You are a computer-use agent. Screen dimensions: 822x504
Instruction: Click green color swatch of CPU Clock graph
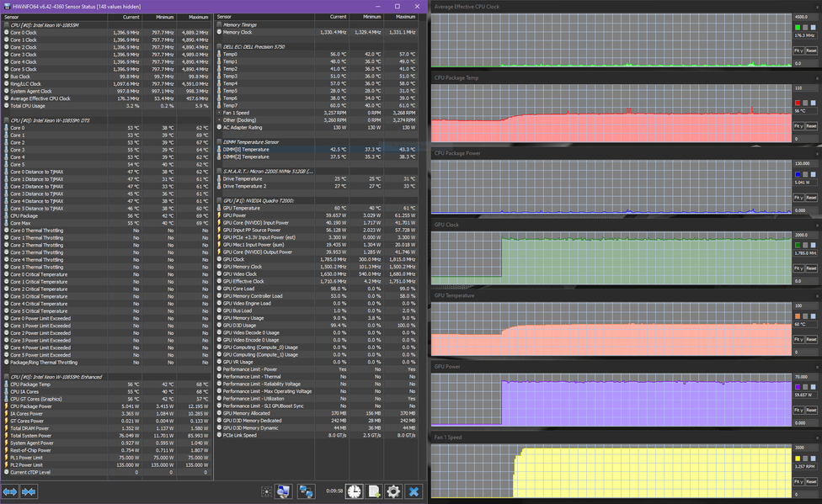pos(798,28)
